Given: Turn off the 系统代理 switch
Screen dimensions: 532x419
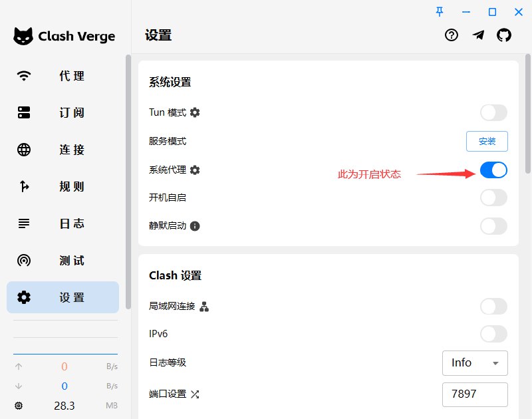Looking at the screenshot, I should tap(493, 170).
